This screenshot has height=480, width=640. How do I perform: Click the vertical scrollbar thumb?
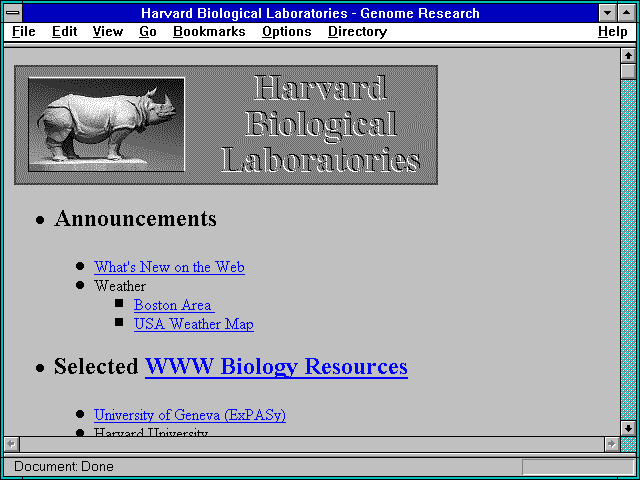click(x=628, y=71)
